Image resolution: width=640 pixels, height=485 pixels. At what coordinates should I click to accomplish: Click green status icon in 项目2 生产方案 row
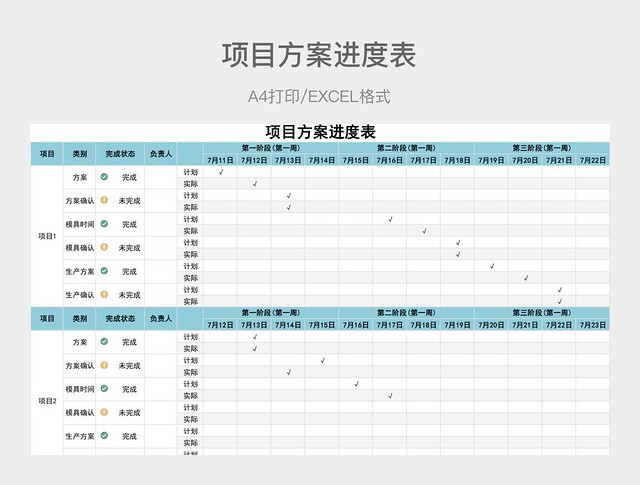click(104, 436)
